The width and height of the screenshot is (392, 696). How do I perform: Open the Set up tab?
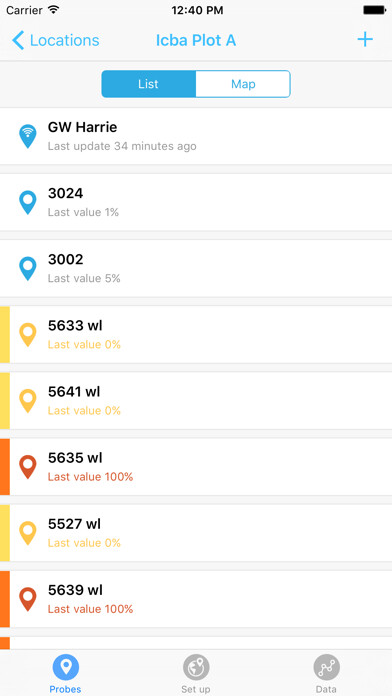coord(196,674)
